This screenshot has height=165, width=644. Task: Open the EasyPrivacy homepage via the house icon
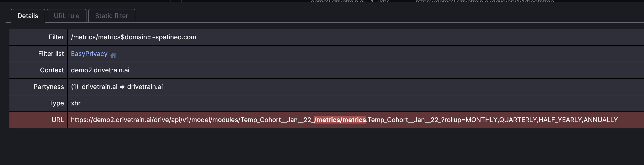point(114,55)
